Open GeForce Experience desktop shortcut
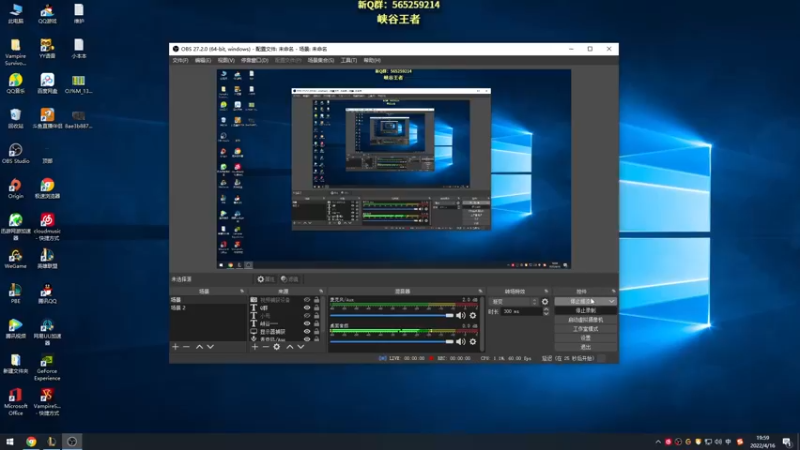This screenshot has width=800, height=450. tap(47, 367)
